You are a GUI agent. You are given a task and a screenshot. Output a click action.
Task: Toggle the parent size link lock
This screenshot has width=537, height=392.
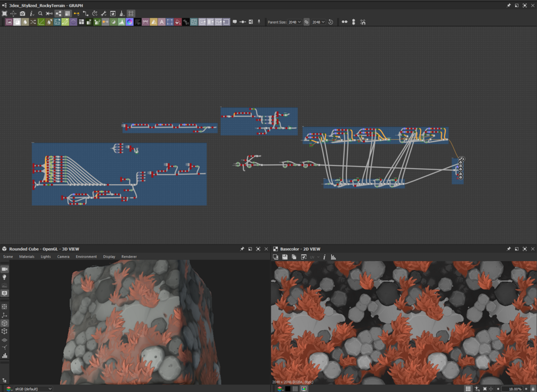307,22
